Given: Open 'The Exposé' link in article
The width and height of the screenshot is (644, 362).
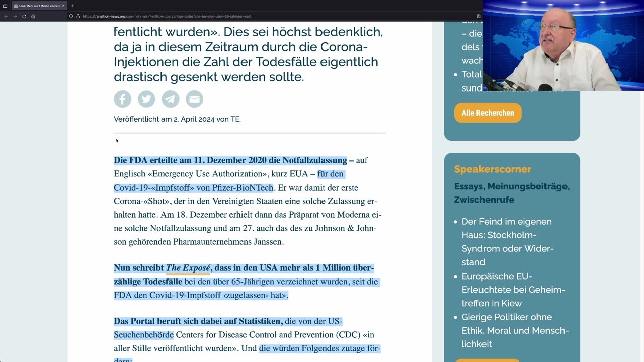Looking at the screenshot, I should (x=188, y=268).
